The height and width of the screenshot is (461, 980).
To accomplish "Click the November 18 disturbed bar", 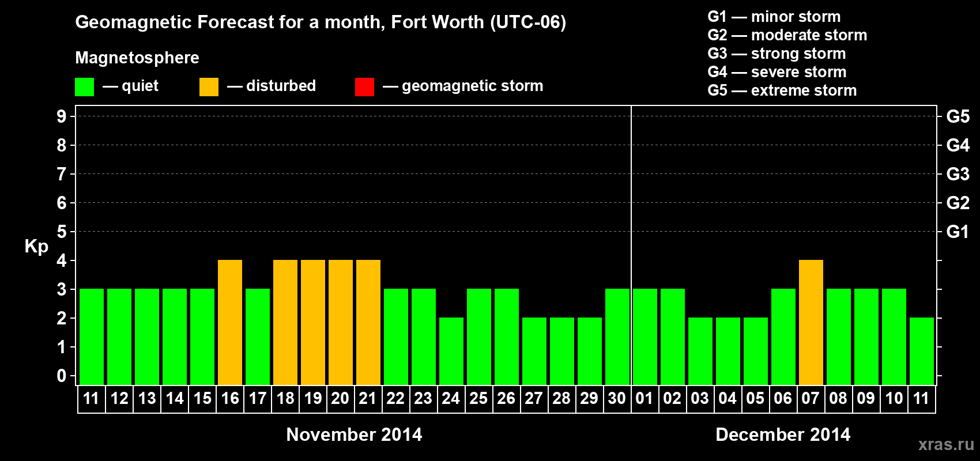I will pos(285,323).
